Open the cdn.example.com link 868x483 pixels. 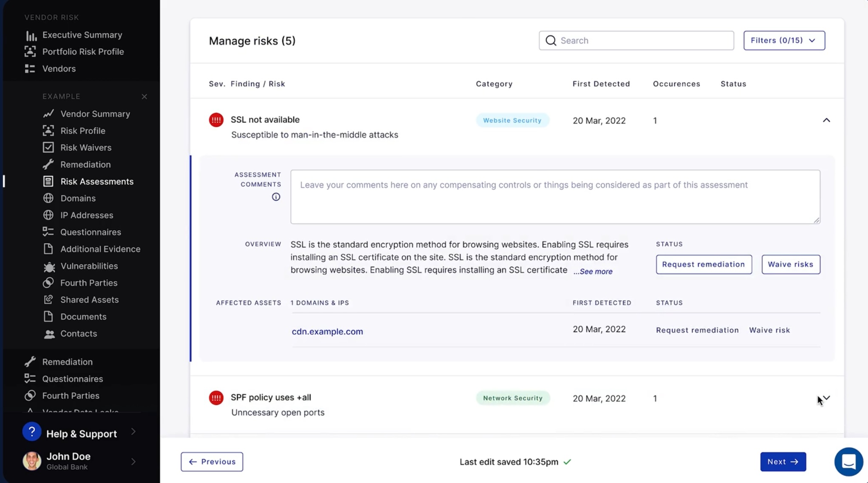(x=327, y=331)
